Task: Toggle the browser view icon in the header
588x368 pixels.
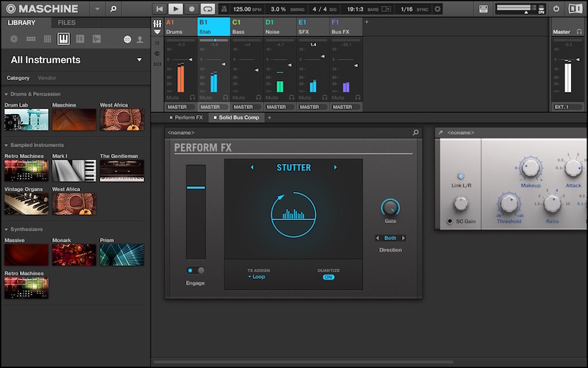Action: click(x=484, y=9)
